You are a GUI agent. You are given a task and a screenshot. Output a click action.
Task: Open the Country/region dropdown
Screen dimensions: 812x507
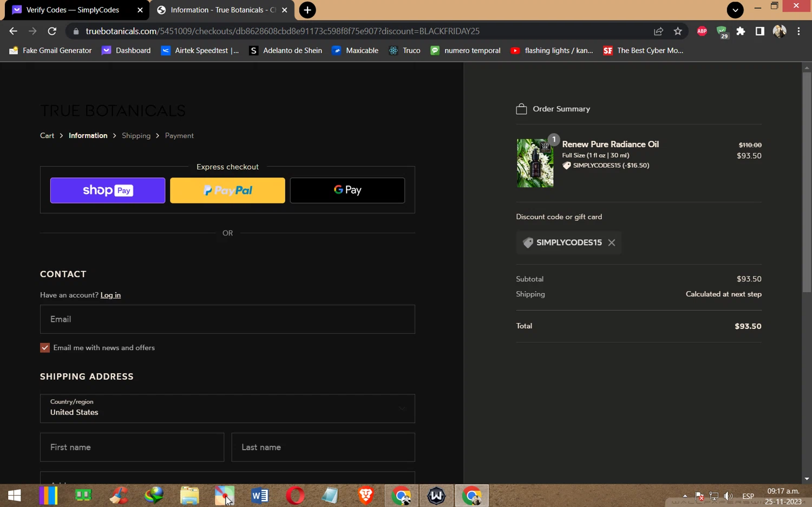pyautogui.click(x=227, y=409)
